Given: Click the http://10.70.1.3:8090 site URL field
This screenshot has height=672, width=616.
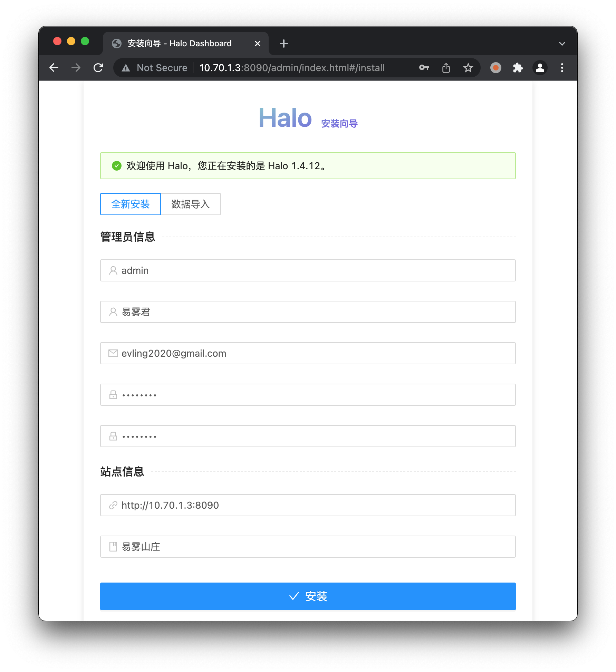Looking at the screenshot, I should pos(308,505).
